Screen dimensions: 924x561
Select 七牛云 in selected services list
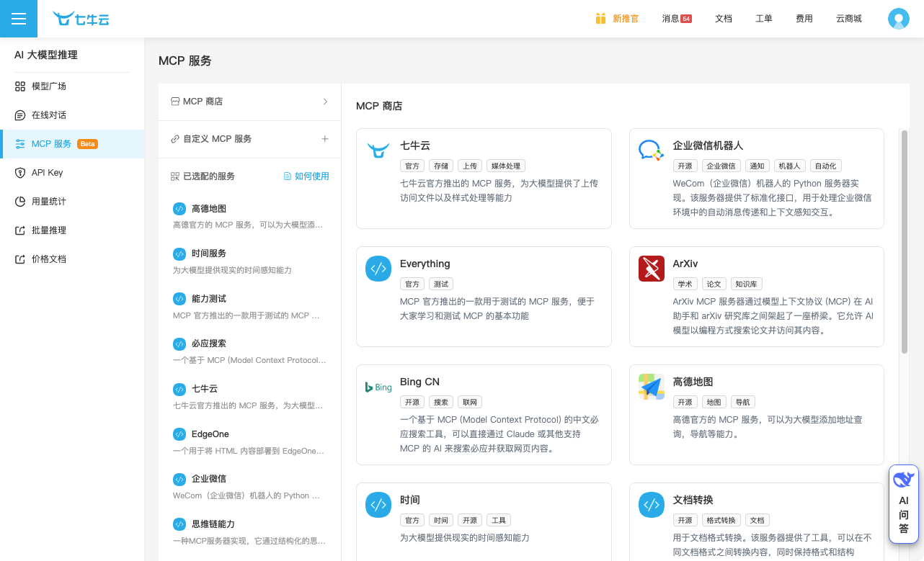click(249, 396)
